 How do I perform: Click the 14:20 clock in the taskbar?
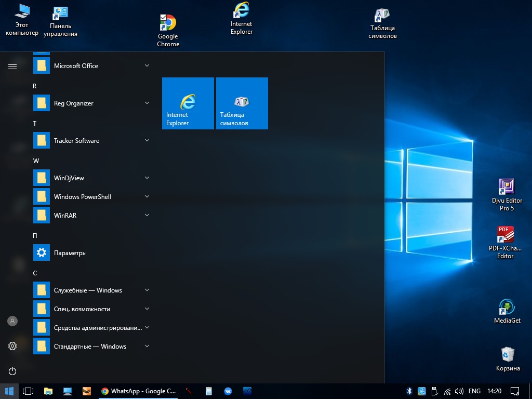pyautogui.click(x=495, y=391)
